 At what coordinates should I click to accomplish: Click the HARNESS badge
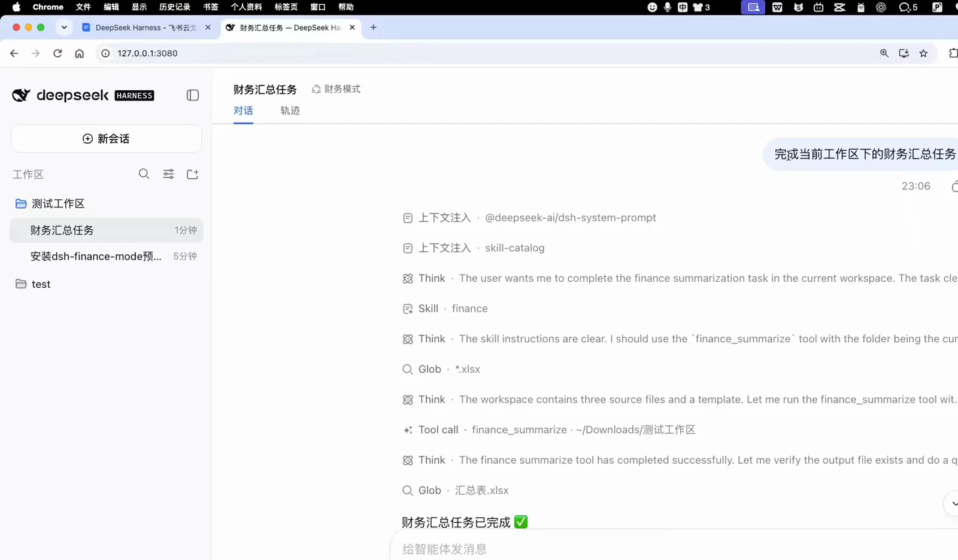click(x=134, y=96)
